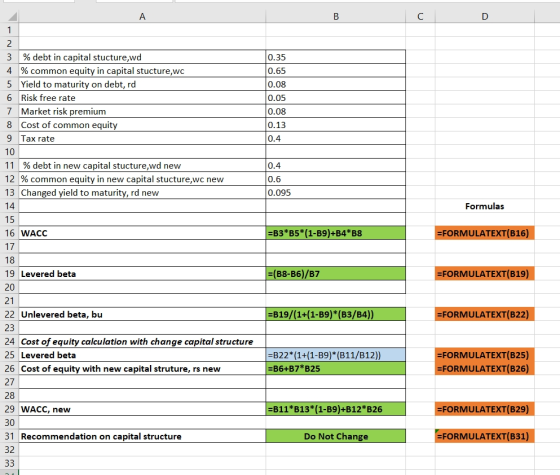Select column A header
The width and height of the screenshot is (560, 475).
(142, 16)
